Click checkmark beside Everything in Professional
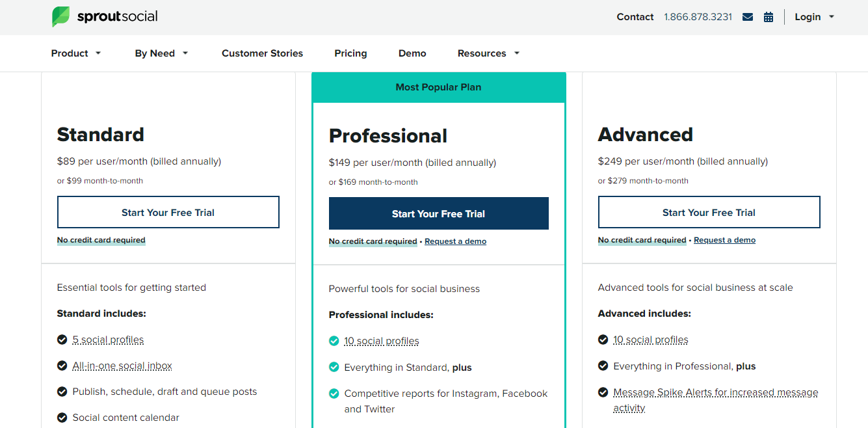This screenshot has width=868, height=428. [x=603, y=366]
